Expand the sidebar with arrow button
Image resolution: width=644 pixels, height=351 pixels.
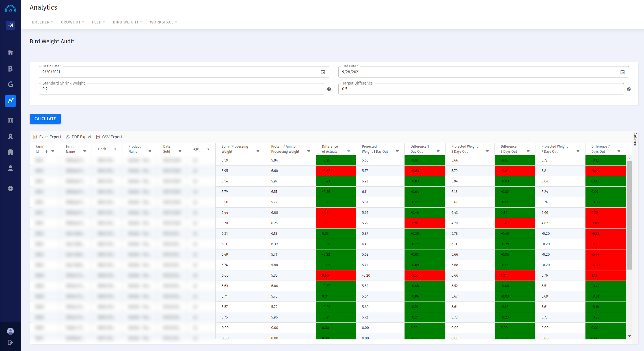[10, 25]
